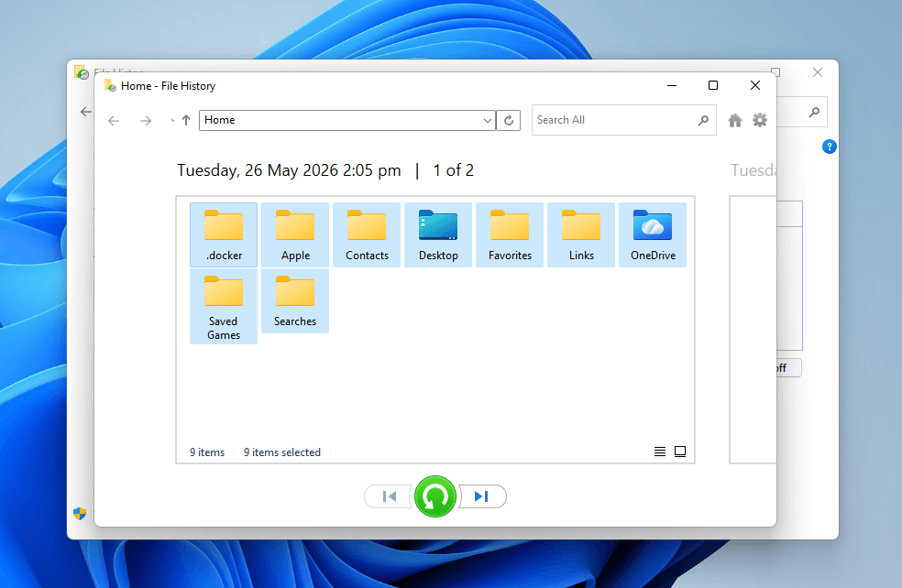The image size is (902, 588).
Task: Open recent locations dropdown arrow
Action: (172, 121)
